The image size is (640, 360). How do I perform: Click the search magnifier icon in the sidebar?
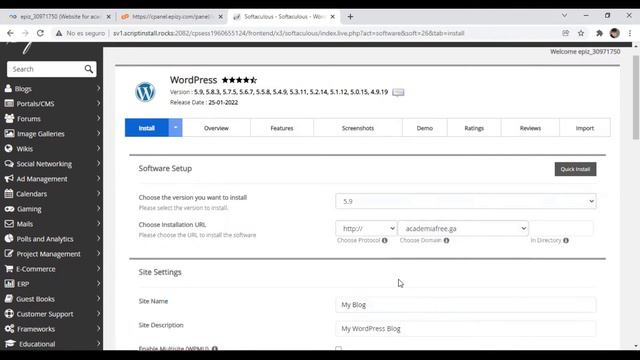click(89, 69)
